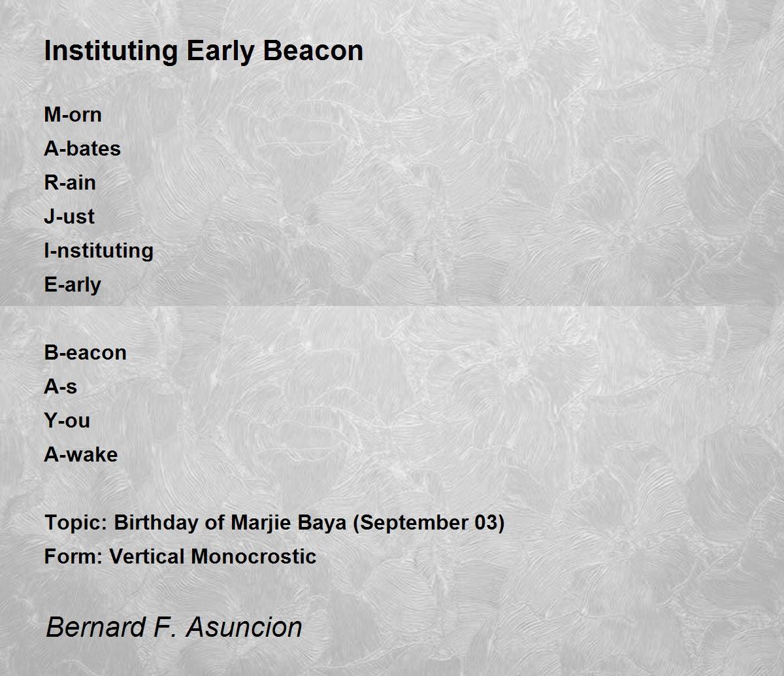This screenshot has width=784, height=676.
Task: Click the word J-ust
Action: (x=69, y=216)
